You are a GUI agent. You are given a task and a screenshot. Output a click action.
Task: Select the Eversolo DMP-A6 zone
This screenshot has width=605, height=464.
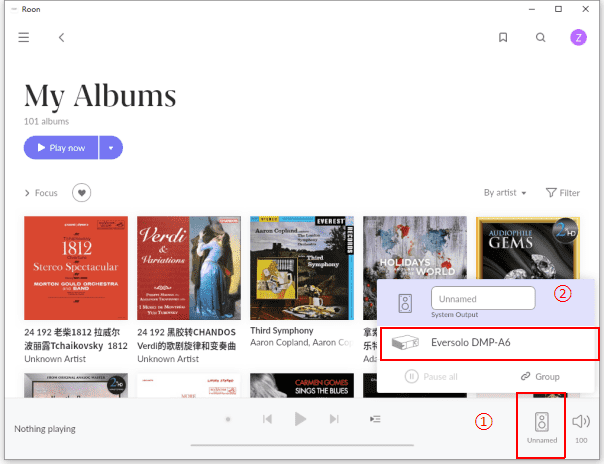point(489,343)
